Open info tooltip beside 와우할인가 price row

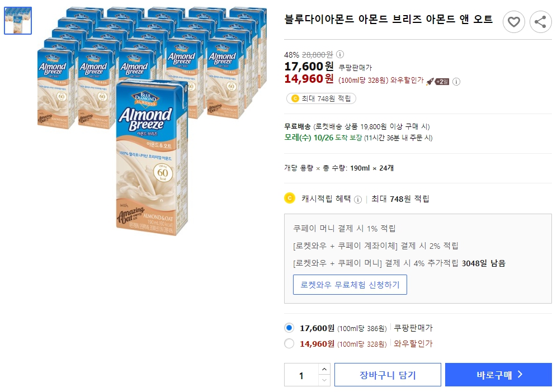pos(456,82)
